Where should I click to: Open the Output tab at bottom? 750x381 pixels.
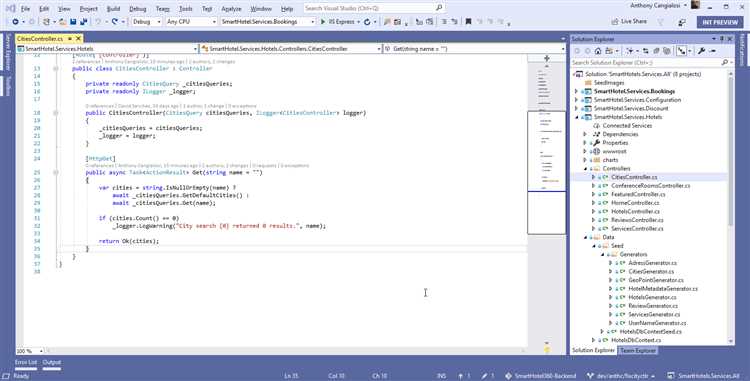(52, 362)
